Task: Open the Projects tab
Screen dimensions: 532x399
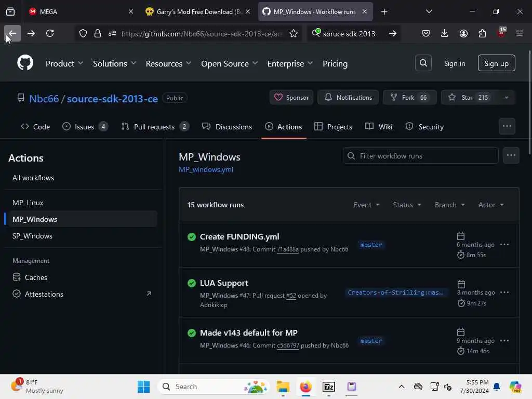Action: tap(333, 127)
